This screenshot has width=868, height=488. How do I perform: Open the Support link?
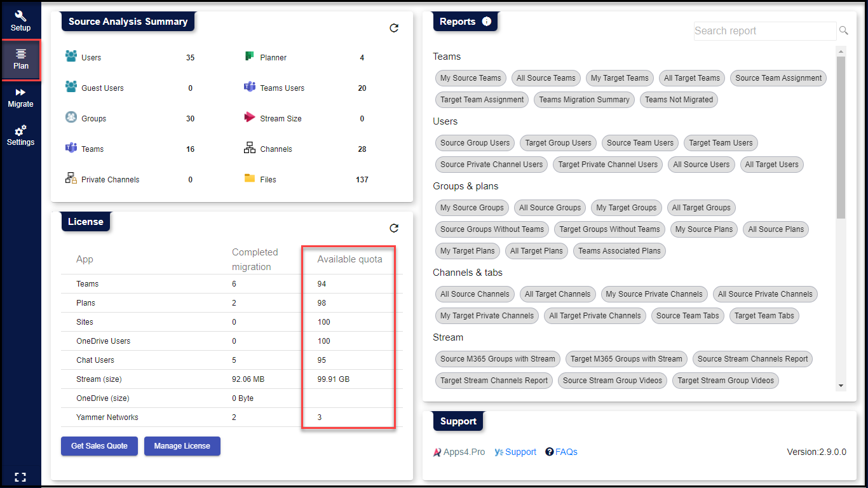521,452
